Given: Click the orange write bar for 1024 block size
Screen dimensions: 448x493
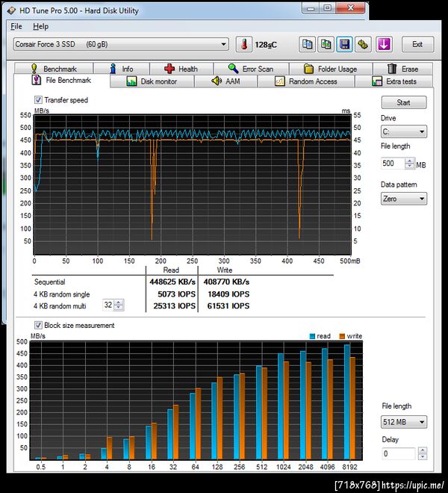Looking at the screenshot, I should (x=286, y=411).
